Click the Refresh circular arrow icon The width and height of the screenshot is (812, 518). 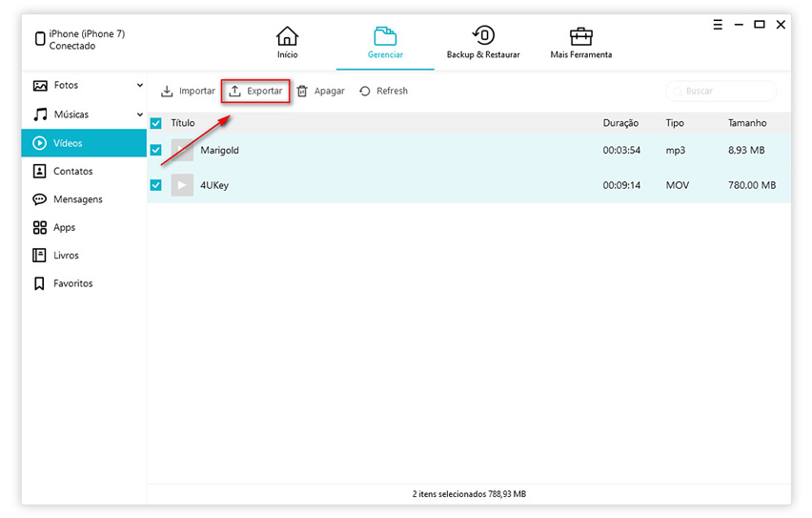(365, 92)
